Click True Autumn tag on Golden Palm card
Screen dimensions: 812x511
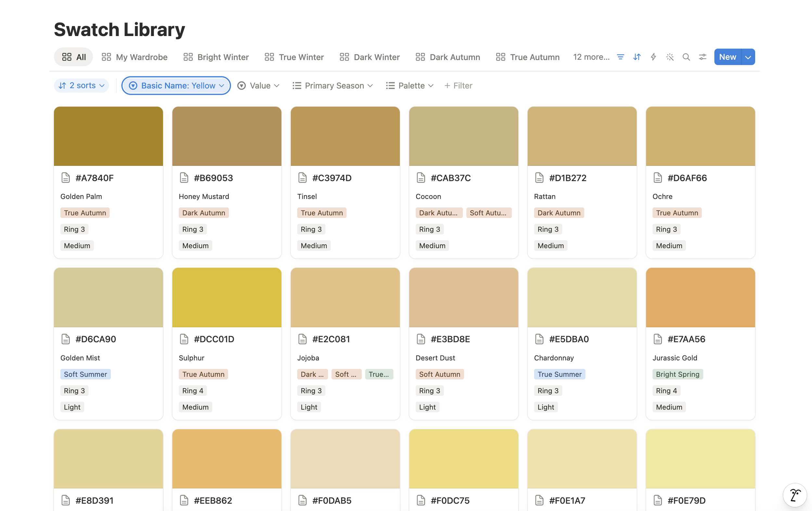pos(85,213)
